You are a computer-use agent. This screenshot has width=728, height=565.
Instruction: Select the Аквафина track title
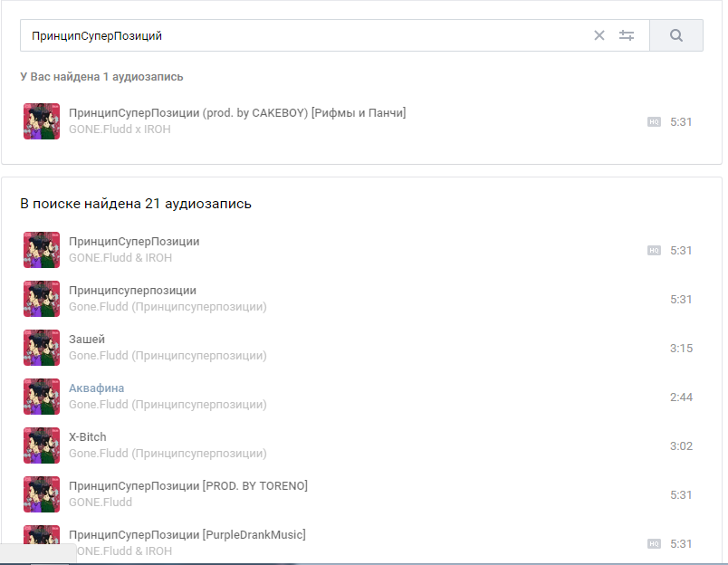tap(97, 388)
